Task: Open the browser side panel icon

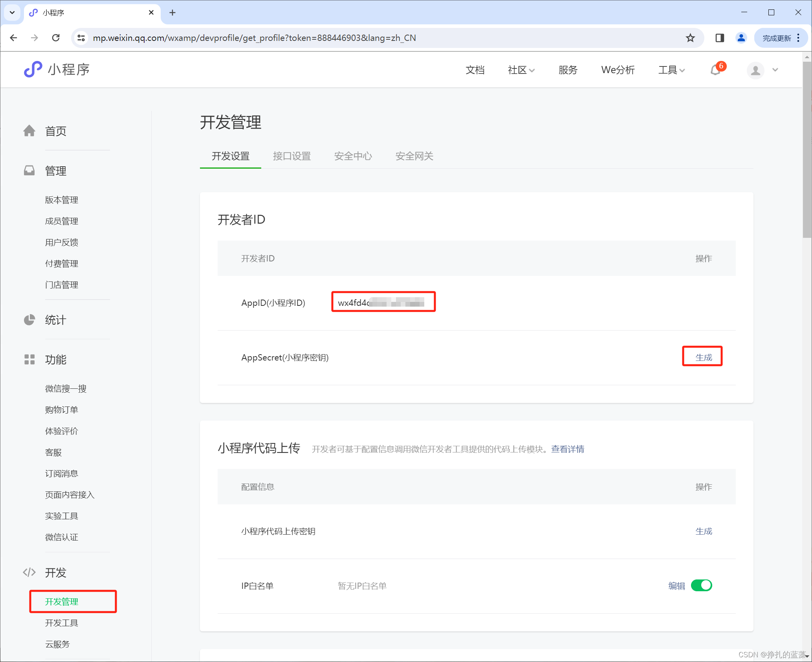Action: tap(720, 38)
